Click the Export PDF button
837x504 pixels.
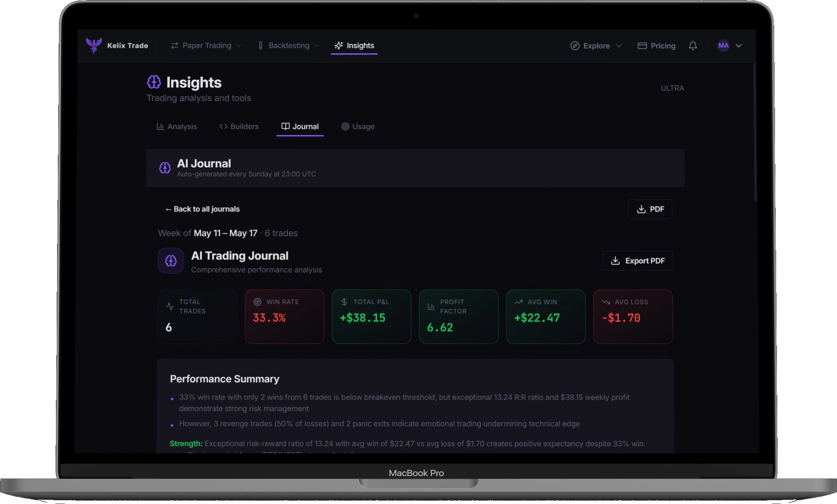coord(638,261)
